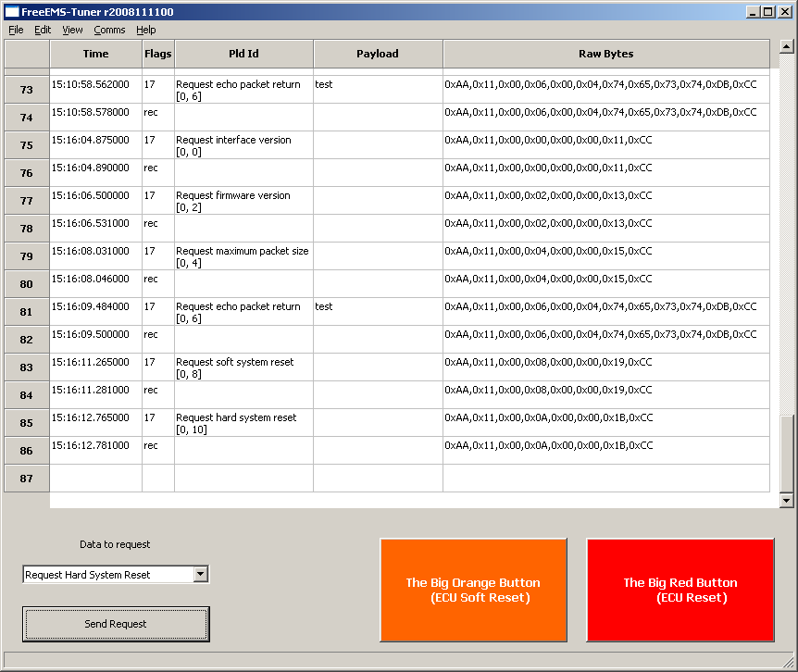This screenshot has width=798, height=672.
Task: Open the Comms menu
Action: [109, 30]
